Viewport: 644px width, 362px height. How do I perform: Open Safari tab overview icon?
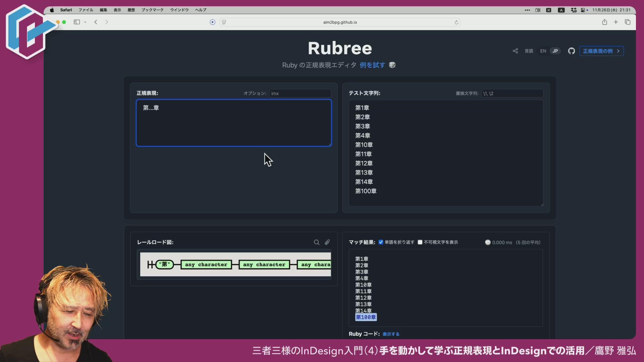point(628,22)
